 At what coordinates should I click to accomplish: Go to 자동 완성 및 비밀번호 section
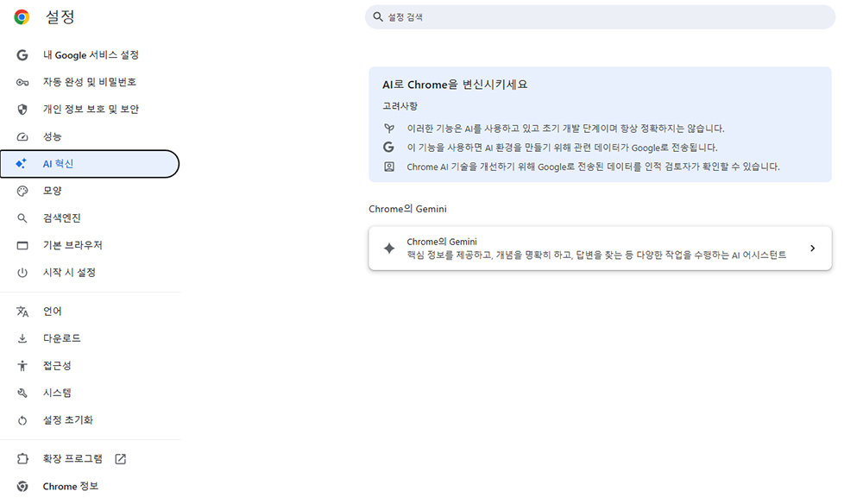pos(90,82)
